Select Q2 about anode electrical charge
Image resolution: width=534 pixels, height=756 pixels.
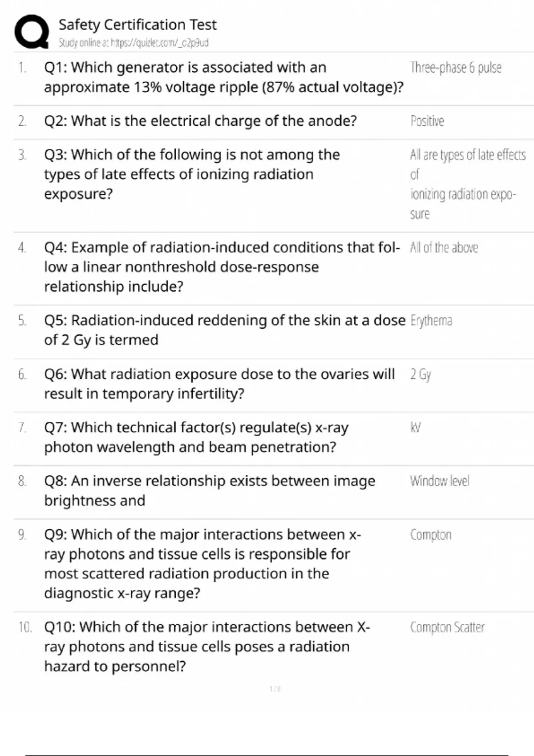pyautogui.click(x=200, y=121)
